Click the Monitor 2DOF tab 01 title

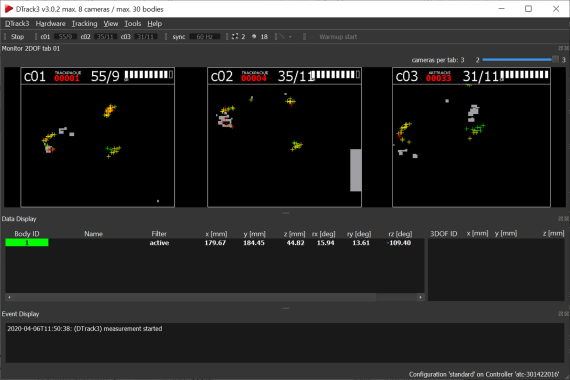tap(31, 48)
